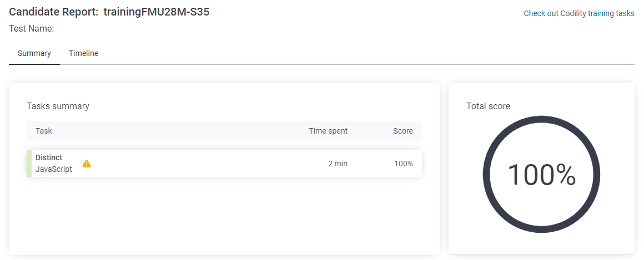Viewport: 644px width, 260px height.
Task: Click the 2 min time spent value
Action: click(x=338, y=164)
